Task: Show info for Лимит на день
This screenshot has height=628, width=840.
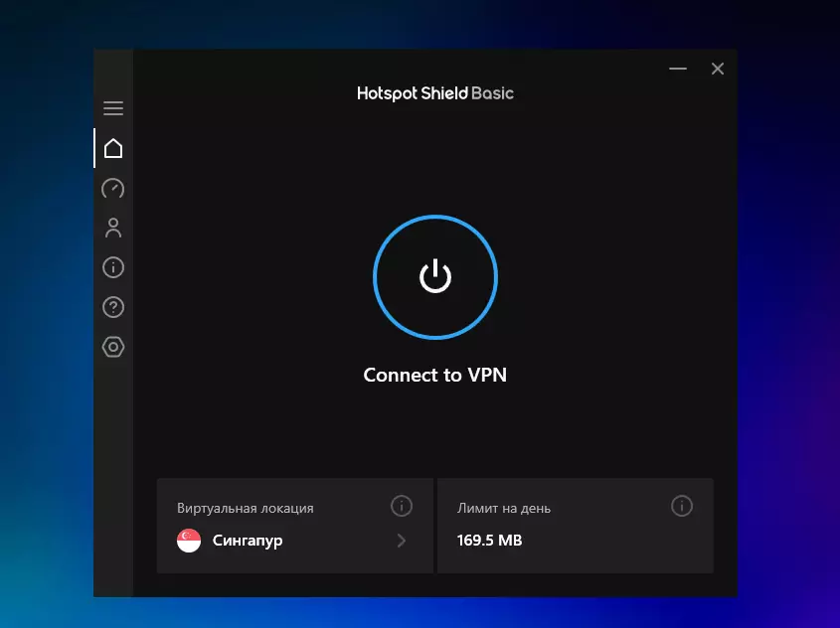Action: [681, 506]
